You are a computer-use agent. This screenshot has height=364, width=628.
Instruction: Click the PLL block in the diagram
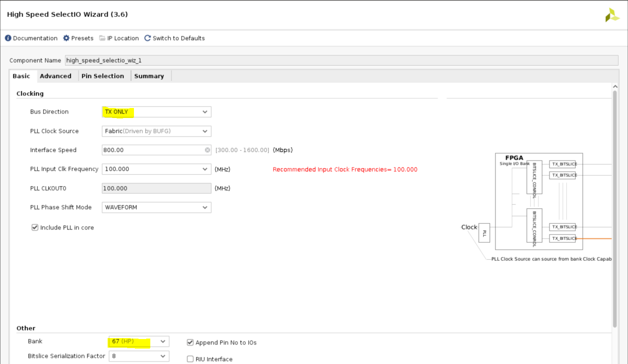click(x=484, y=233)
